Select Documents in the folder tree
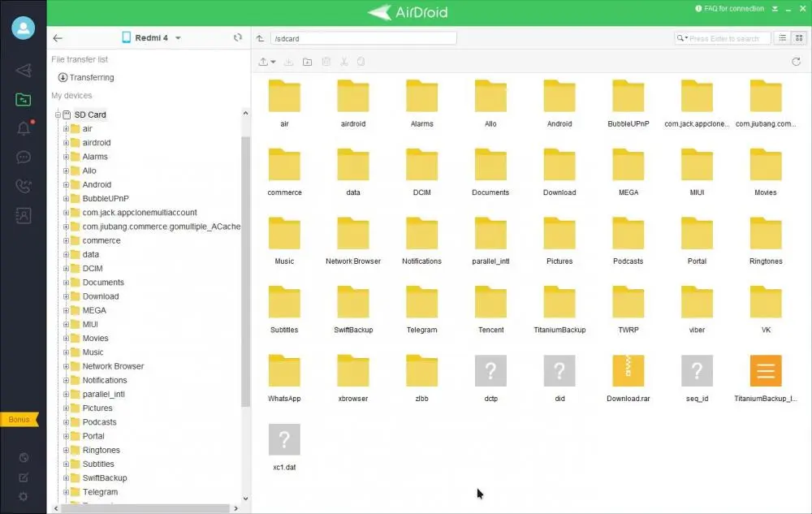 103,282
